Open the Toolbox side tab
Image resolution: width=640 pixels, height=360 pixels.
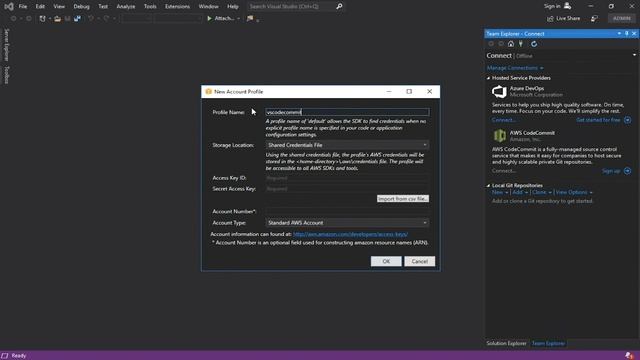click(6, 75)
